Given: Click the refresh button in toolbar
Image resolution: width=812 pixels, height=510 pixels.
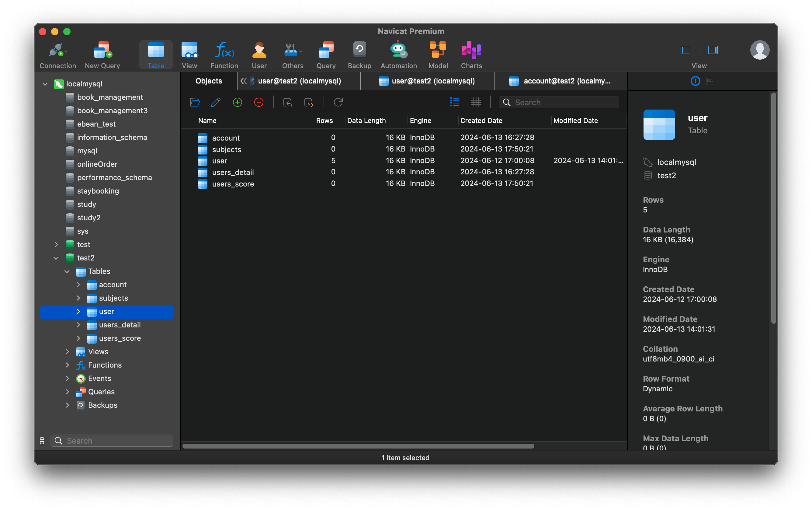Looking at the screenshot, I should (338, 102).
